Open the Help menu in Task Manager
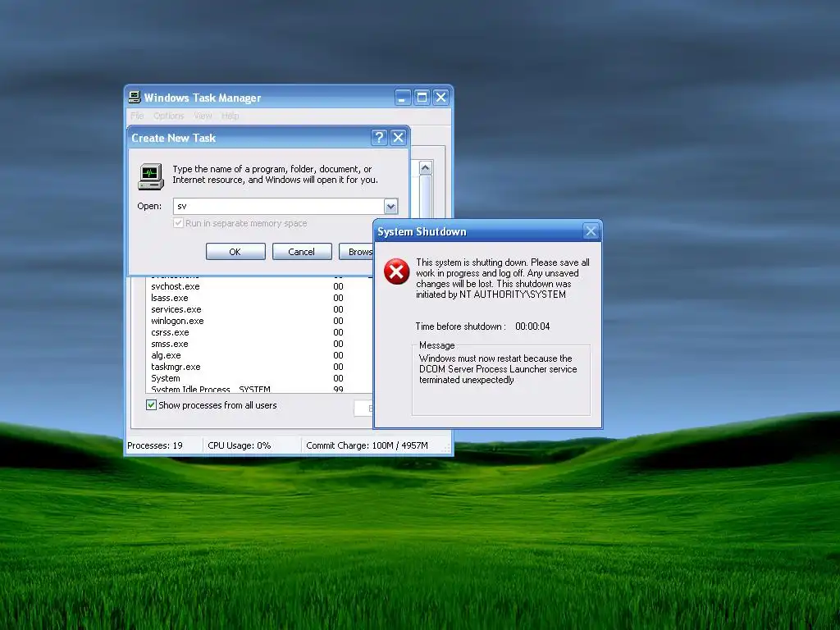 (231, 116)
